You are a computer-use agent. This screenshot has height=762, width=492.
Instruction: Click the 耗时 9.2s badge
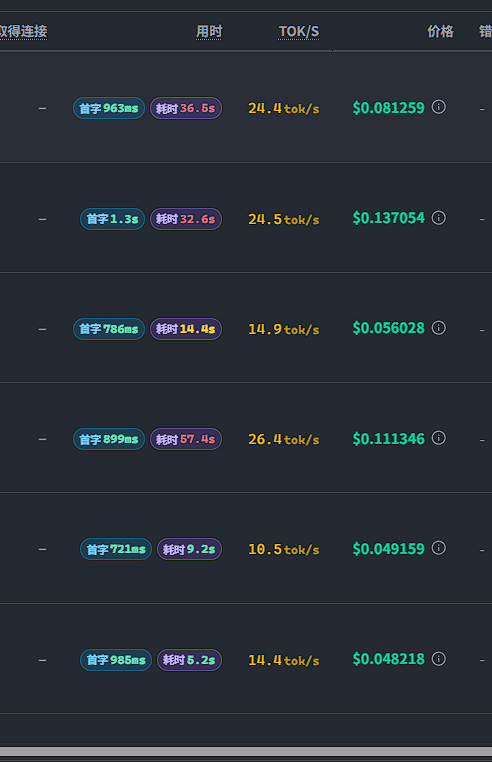pos(190,549)
